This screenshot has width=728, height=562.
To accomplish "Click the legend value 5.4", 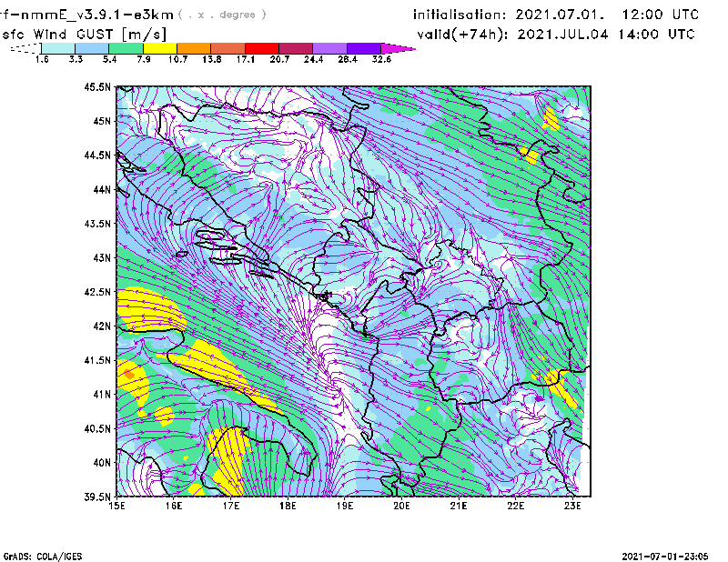I will coord(109,59).
